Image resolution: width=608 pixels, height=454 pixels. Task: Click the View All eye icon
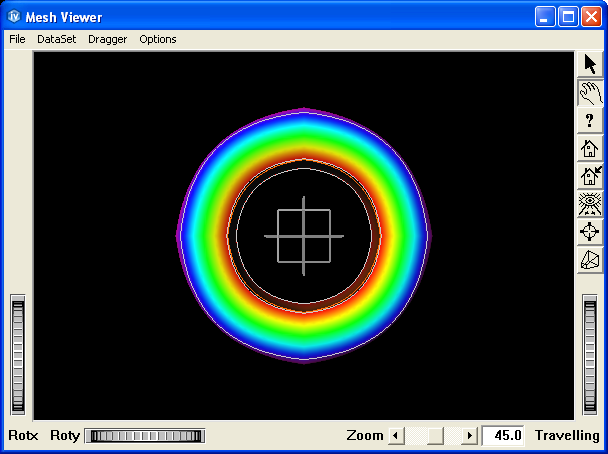(x=590, y=205)
